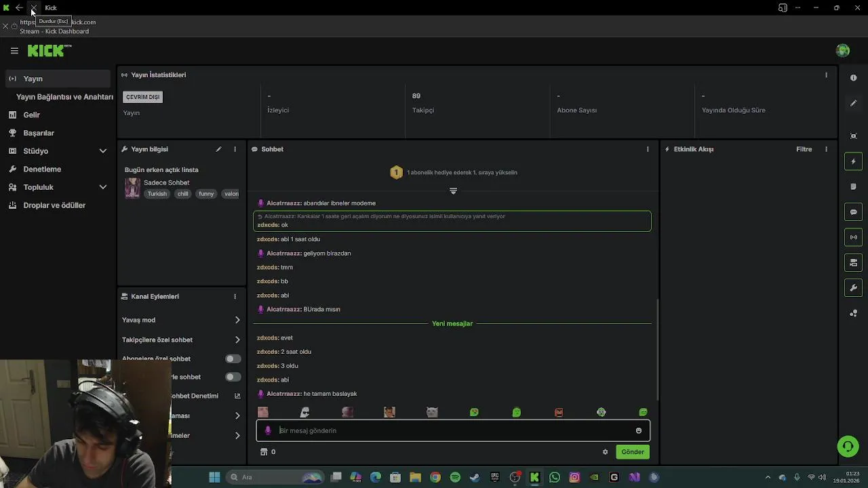
Task: Send message with Gönder button
Action: tap(633, 452)
